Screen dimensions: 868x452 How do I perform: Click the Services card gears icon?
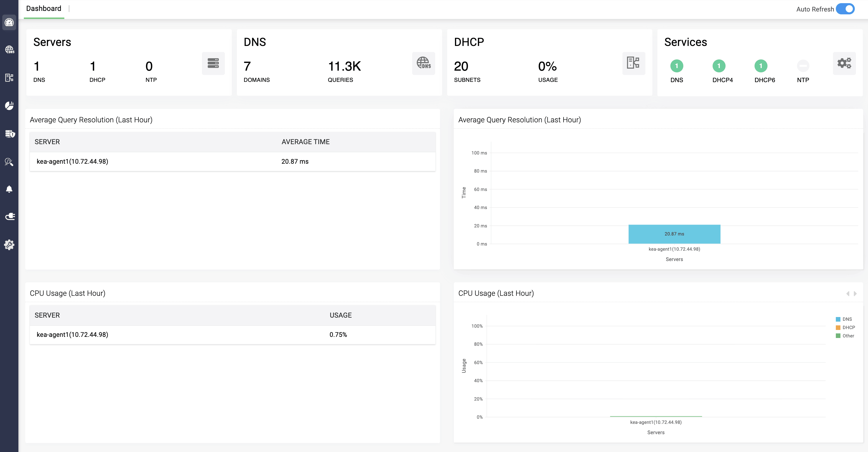844,63
